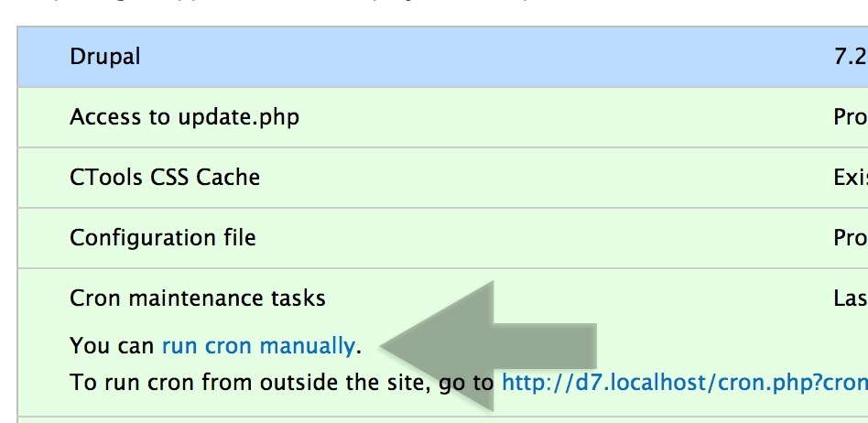Click the "To run cron from outside" sentence
The height and width of the screenshot is (423, 868).
click(282, 383)
